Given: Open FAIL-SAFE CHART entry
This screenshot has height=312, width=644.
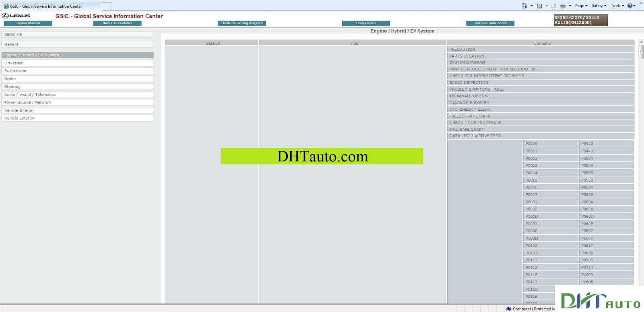Looking at the screenshot, I should click(x=541, y=130).
